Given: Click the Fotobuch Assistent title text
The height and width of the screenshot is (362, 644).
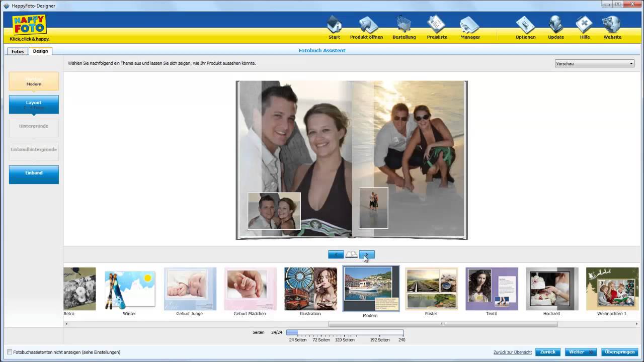Looking at the screenshot, I should [x=322, y=50].
